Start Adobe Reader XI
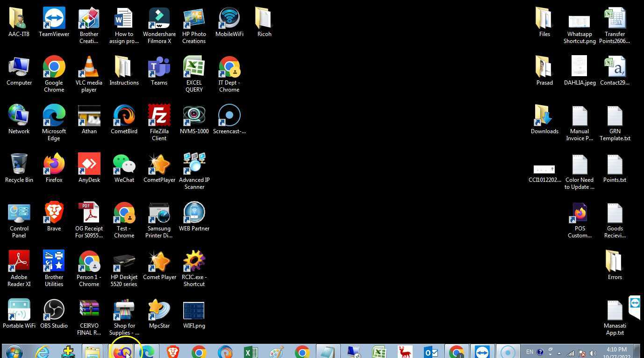The image size is (644, 358). [19, 261]
